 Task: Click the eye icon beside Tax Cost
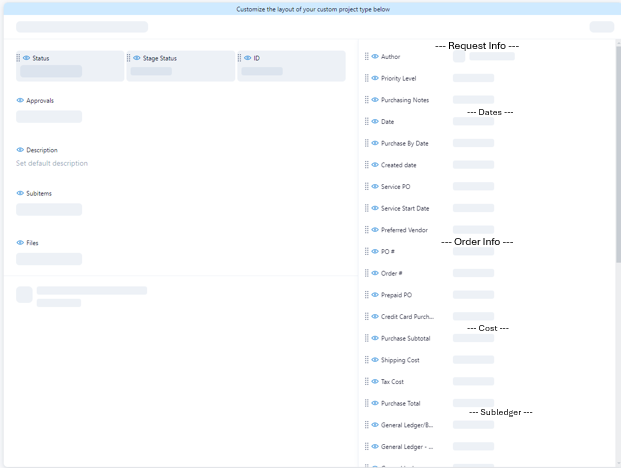point(375,381)
